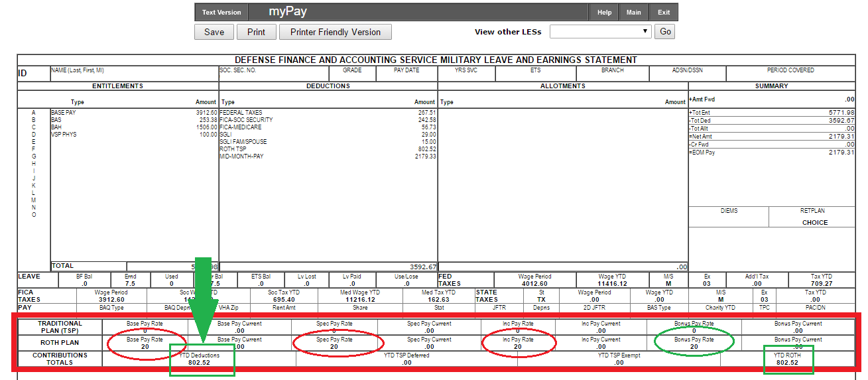Click the FED Wage YTD 11416.12
The height and width of the screenshot is (380, 868).
tap(612, 283)
